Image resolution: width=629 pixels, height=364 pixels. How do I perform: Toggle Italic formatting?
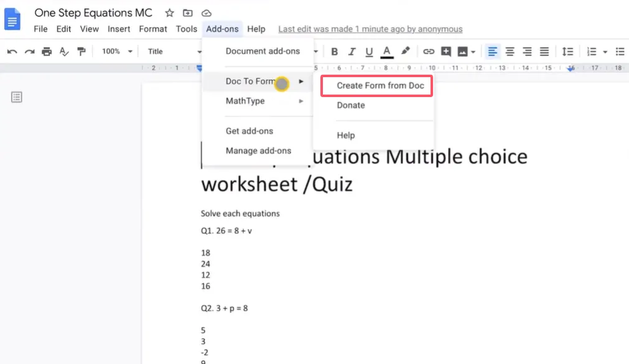[x=352, y=52]
